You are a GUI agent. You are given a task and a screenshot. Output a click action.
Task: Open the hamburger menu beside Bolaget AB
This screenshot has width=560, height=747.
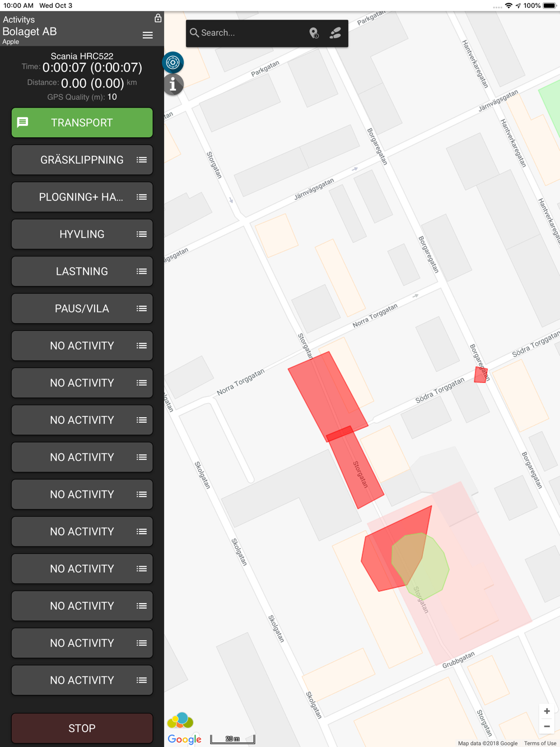pyautogui.click(x=147, y=35)
